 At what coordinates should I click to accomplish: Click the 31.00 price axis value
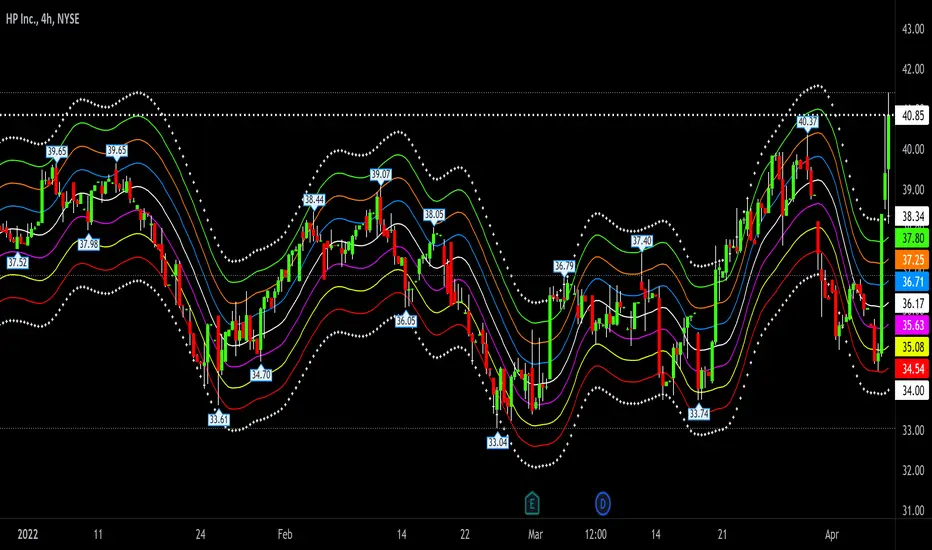pyautogui.click(x=913, y=510)
